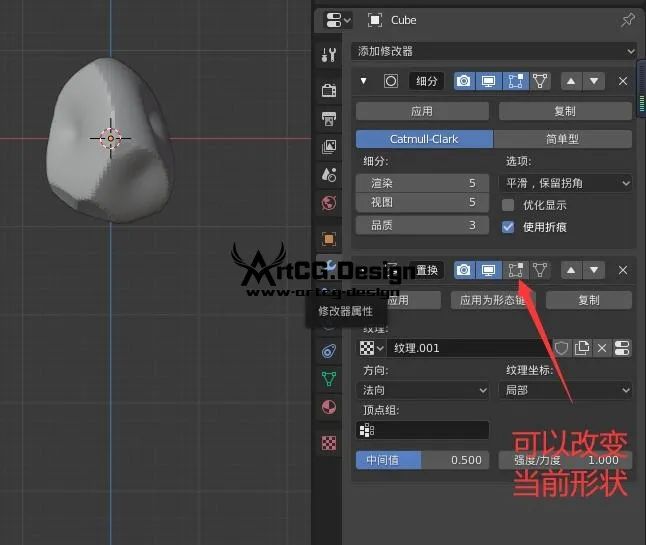Viewport: 646px width, 545px height.
Task: Click 复制 for the 细分 modifier
Action: [x=565, y=111]
